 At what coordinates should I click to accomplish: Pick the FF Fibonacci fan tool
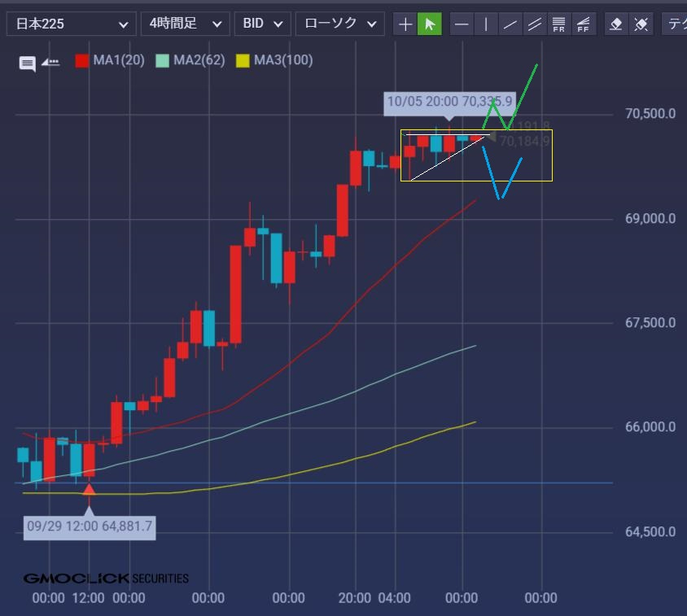pyautogui.click(x=583, y=24)
